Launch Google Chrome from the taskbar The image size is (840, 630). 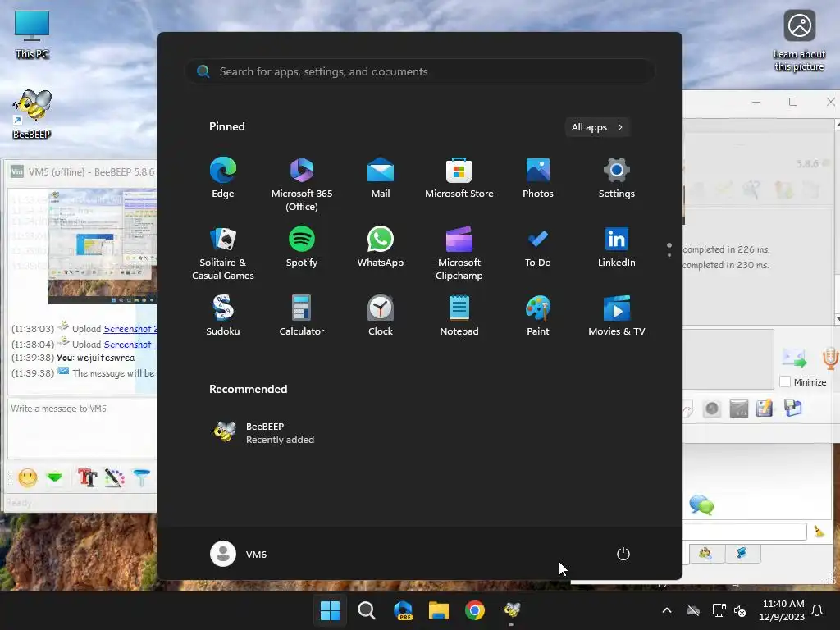click(x=475, y=610)
